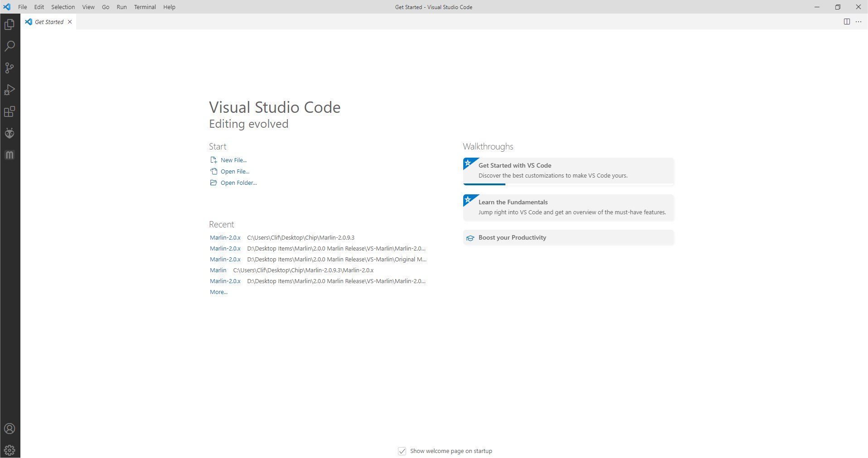Uncheck Show welcome page on startup
The width and height of the screenshot is (868, 458).
(402, 451)
